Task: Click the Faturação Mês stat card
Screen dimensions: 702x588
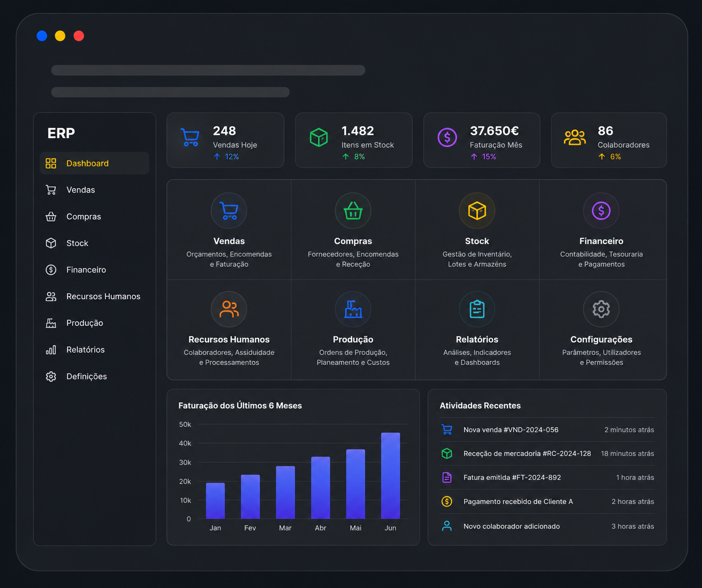Action: pyautogui.click(x=482, y=140)
